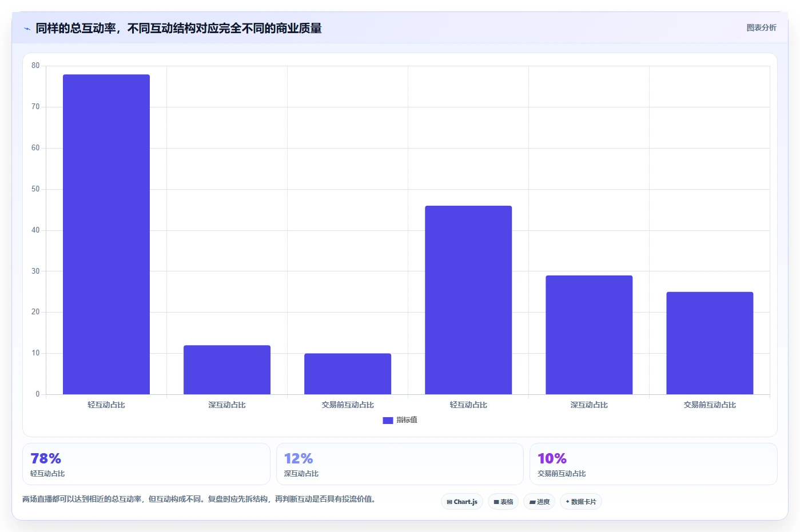Click 轻互动占比 axis label under the 78 bar
The height and width of the screenshot is (532, 800).
pyautogui.click(x=106, y=405)
